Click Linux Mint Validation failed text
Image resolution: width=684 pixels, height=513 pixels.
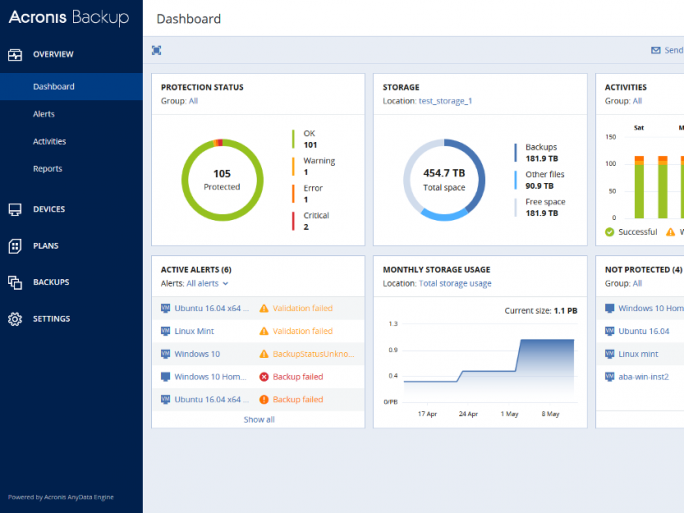coord(303,331)
